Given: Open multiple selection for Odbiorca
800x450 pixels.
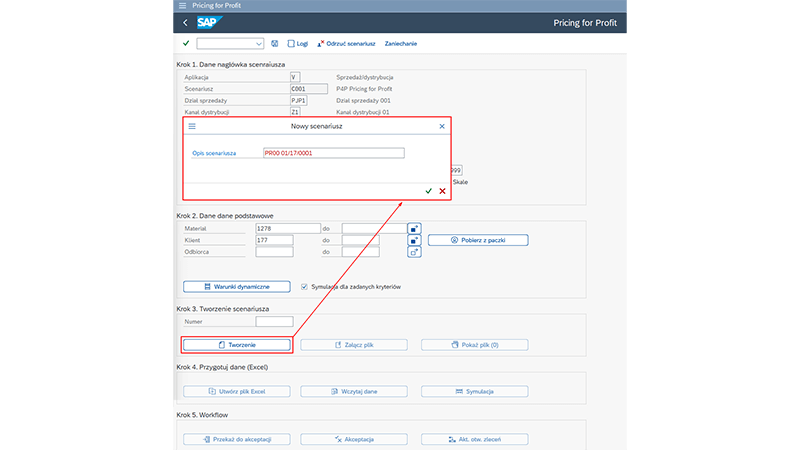Looking at the screenshot, I should coord(414,252).
